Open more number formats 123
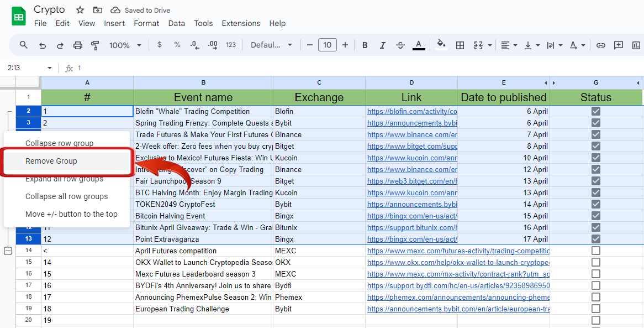This screenshot has width=644, height=328. [231, 45]
